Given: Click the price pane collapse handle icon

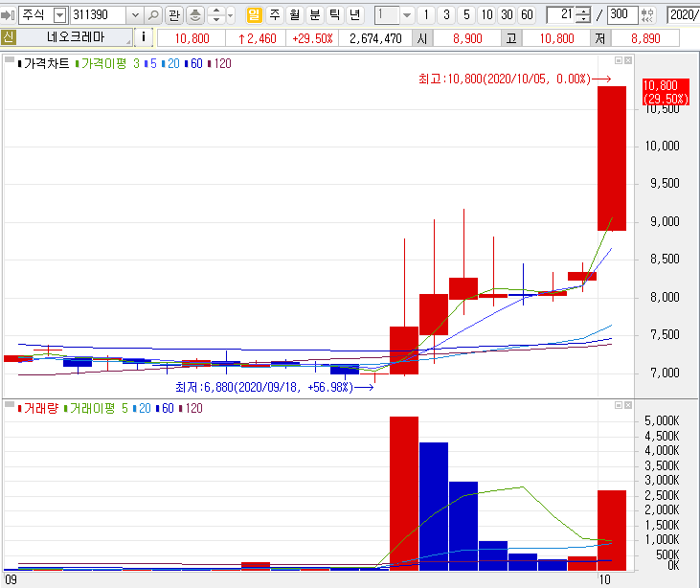Looking at the screenshot, I should 10,59.
